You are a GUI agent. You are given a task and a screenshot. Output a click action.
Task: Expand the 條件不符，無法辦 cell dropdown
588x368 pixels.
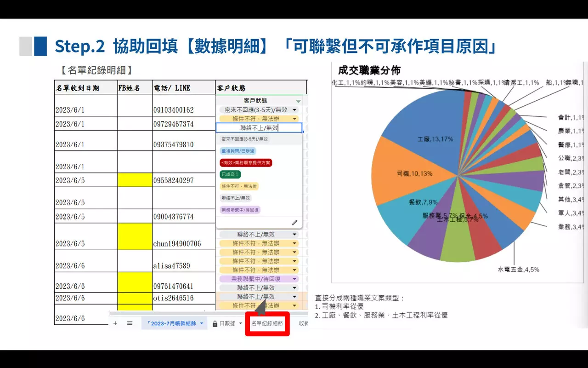(294, 118)
